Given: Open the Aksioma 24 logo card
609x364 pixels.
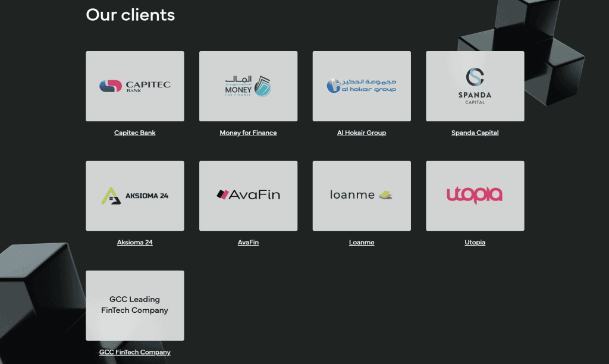Looking at the screenshot, I should click(x=135, y=196).
